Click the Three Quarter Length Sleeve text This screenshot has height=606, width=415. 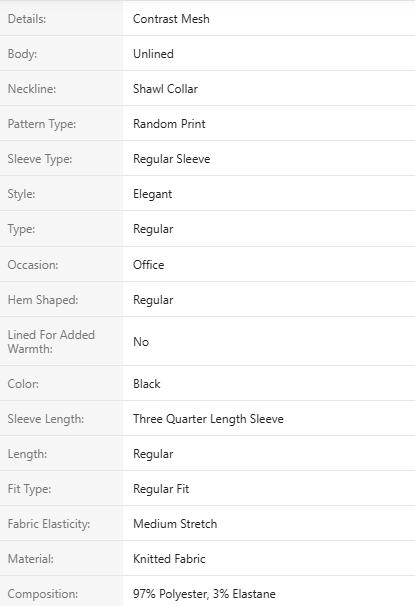click(x=208, y=419)
